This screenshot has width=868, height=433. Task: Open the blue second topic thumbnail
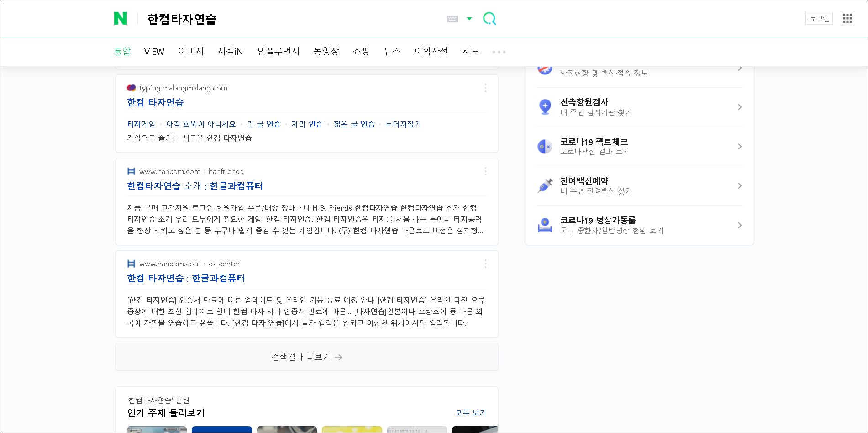(222, 429)
